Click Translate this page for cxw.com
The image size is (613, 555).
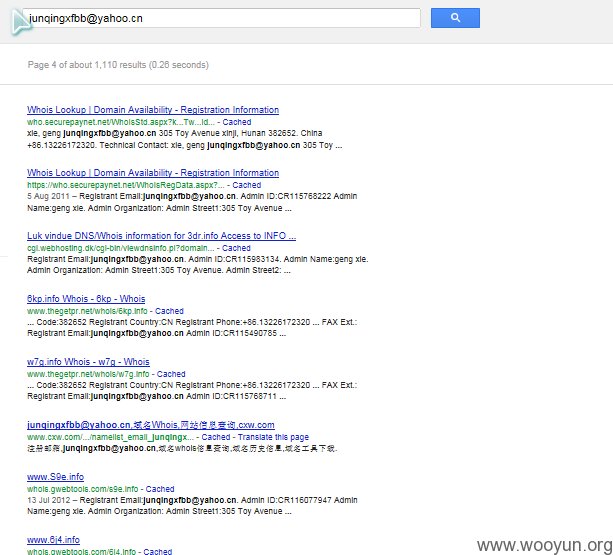coord(273,437)
